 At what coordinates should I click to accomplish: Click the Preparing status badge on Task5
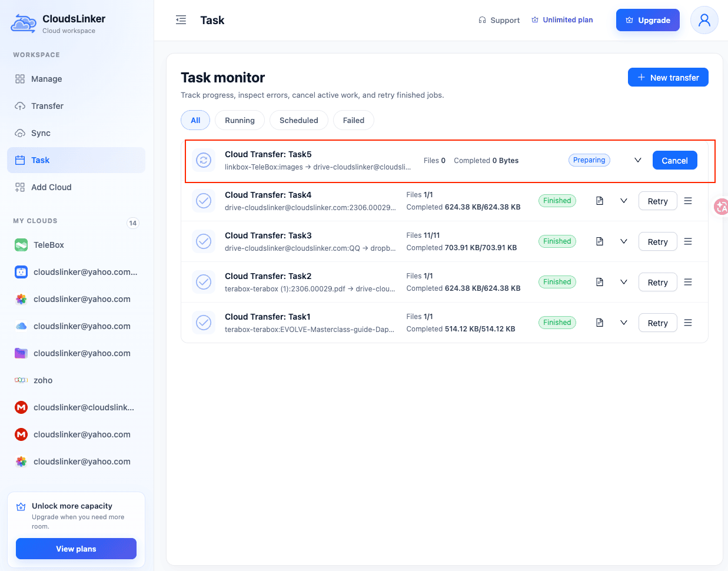589,160
